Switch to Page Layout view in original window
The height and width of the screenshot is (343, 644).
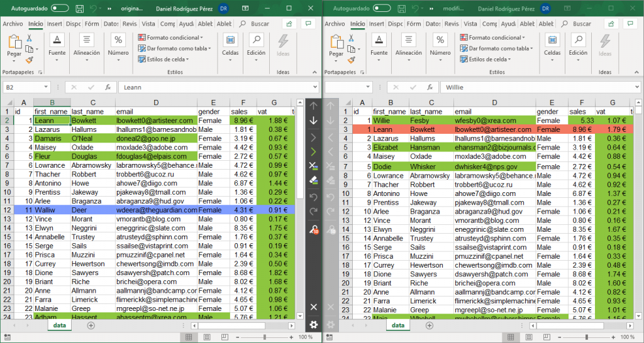(206, 337)
